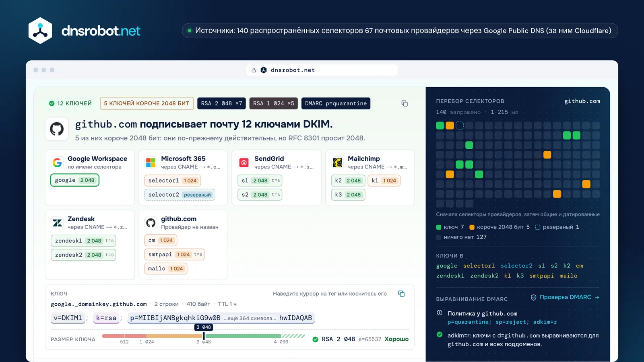Viewport: 644px width, 362px height.
Task: Select the smtpapi 1024 tag
Action: [175, 255]
